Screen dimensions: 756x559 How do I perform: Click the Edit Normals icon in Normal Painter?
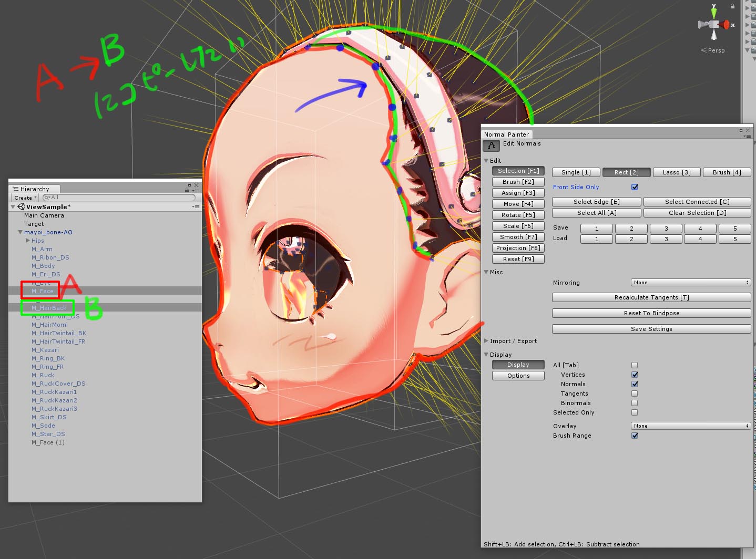(x=491, y=146)
